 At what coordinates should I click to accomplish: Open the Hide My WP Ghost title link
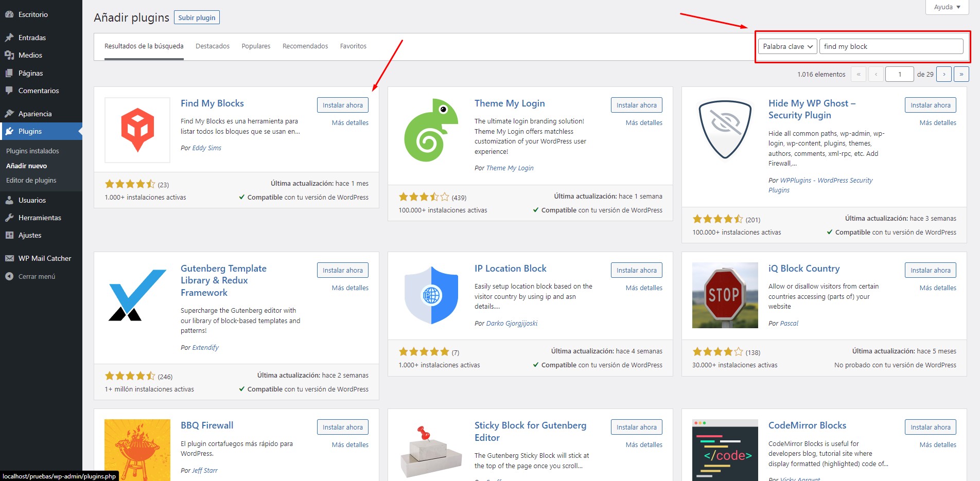pos(812,109)
